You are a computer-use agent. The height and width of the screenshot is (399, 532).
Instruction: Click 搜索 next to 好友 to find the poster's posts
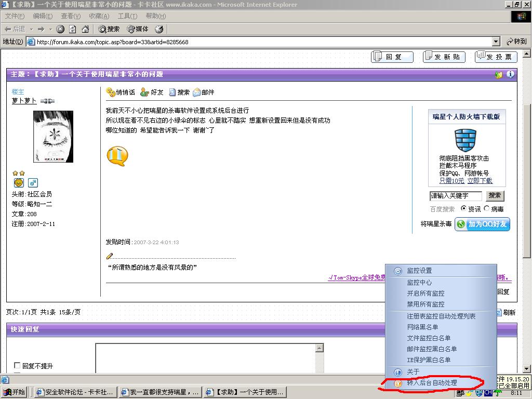click(x=179, y=92)
